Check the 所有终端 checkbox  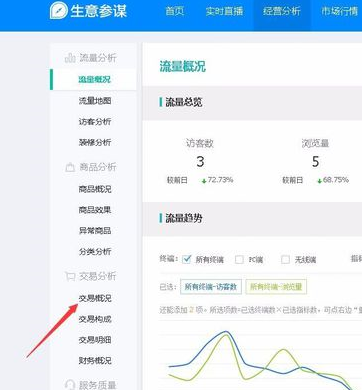[x=187, y=259]
